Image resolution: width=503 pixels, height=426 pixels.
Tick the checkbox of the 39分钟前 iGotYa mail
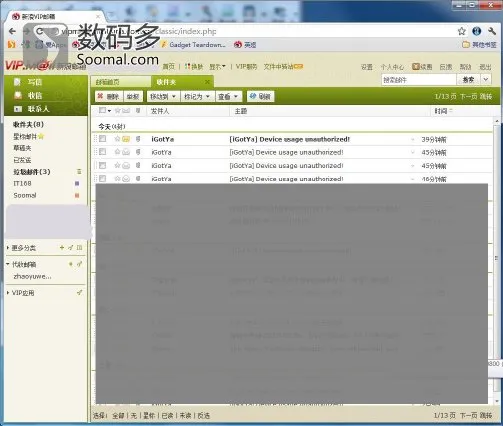[102, 139]
